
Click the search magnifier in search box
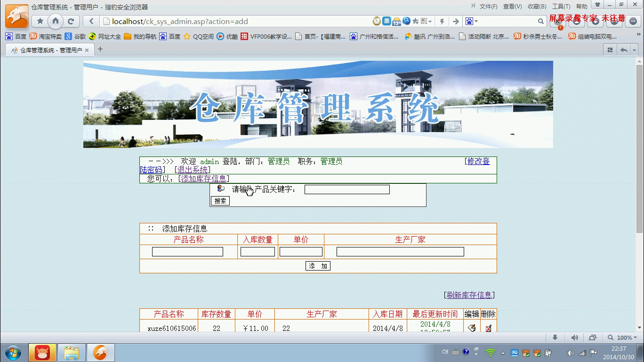tap(541, 21)
